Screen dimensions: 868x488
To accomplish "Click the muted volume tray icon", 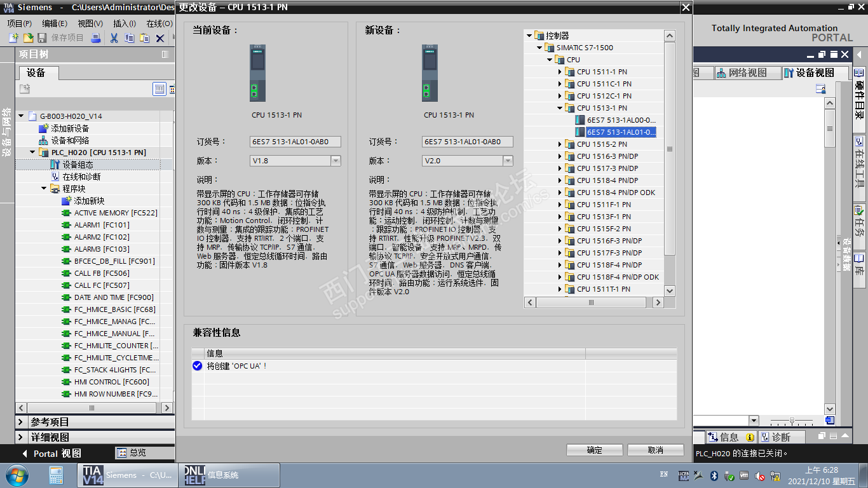I will tap(760, 475).
